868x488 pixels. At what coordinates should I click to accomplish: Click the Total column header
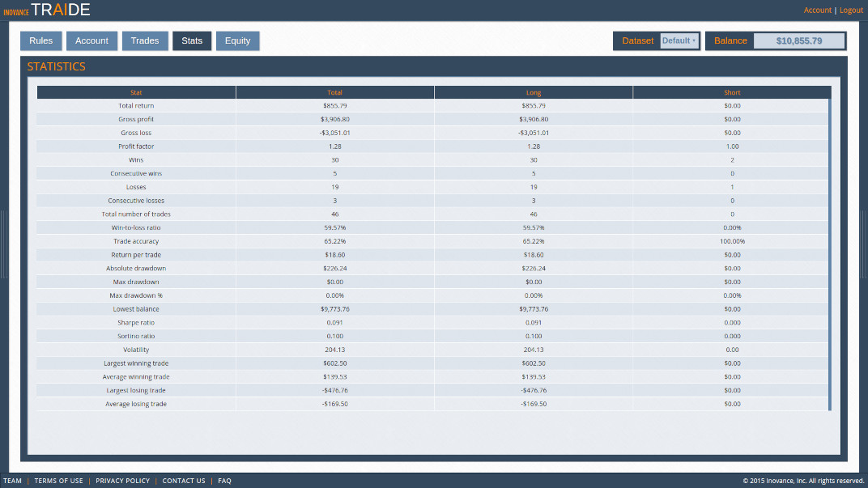tap(334, 91)
